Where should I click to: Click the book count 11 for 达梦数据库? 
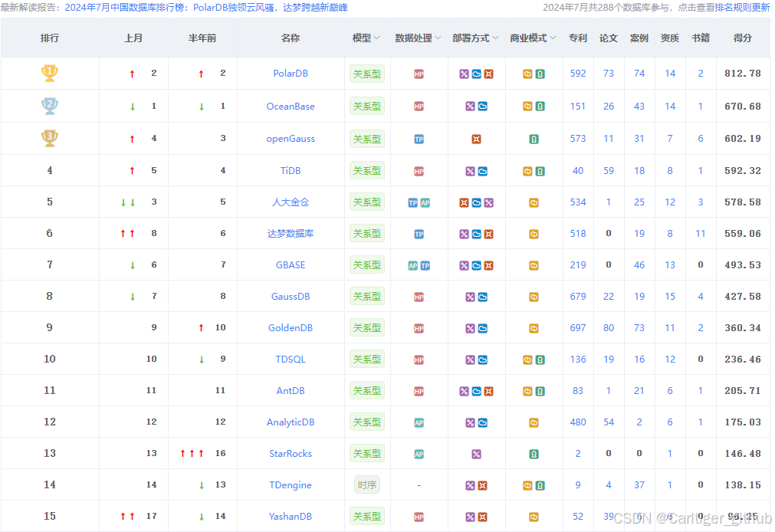click(701, 233)
